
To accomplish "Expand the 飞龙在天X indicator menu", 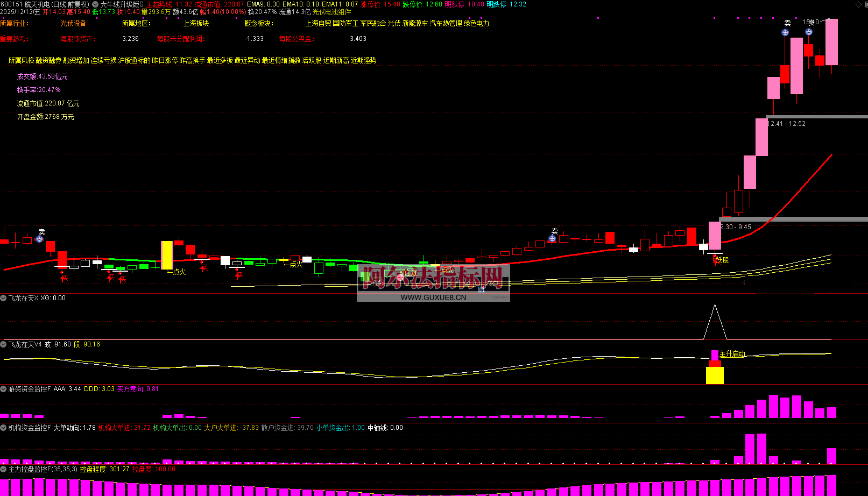I will [x=4, y=298].
